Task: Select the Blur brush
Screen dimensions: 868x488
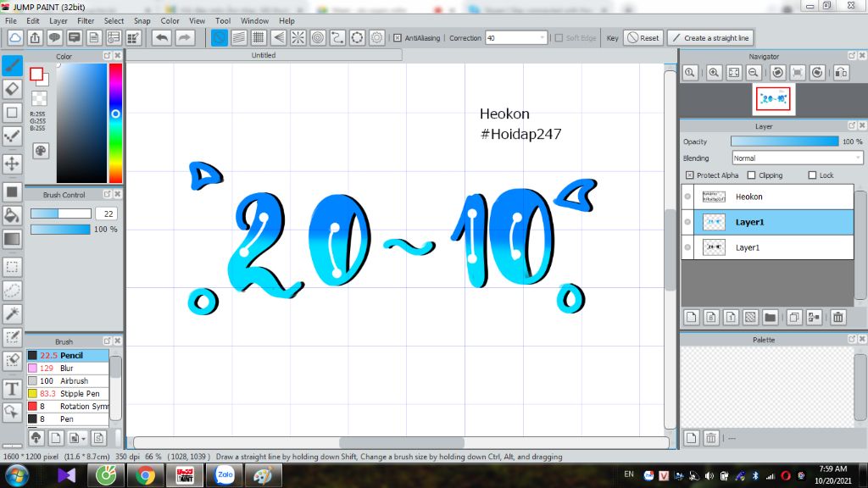Action: click(x=68, y=368)
